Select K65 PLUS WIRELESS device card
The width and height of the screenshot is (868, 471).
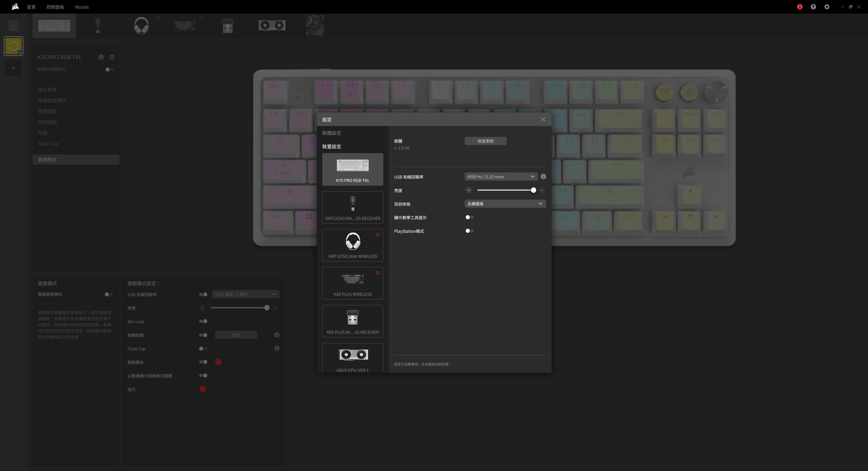point(352,283)
